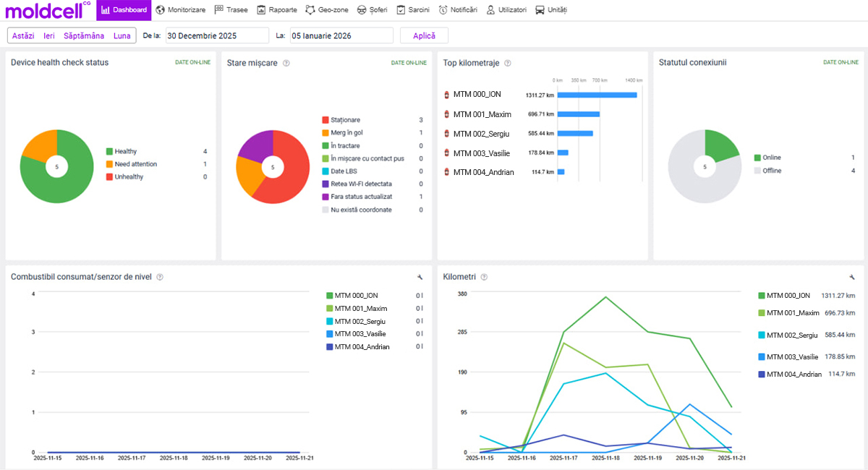Screen dimensions: 868x470
Task: Click help icon beside Combustibil consumat title
Action: (x=160, y=277)
